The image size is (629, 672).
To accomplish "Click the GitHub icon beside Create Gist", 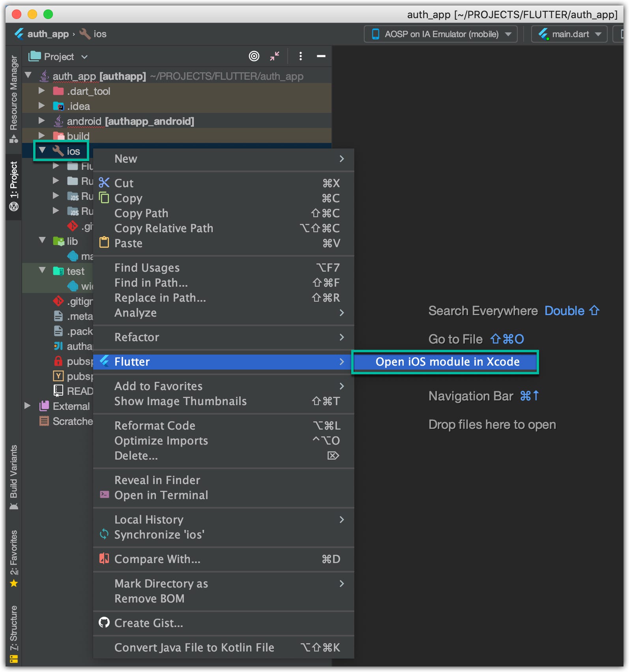I will tap(104, 623).
